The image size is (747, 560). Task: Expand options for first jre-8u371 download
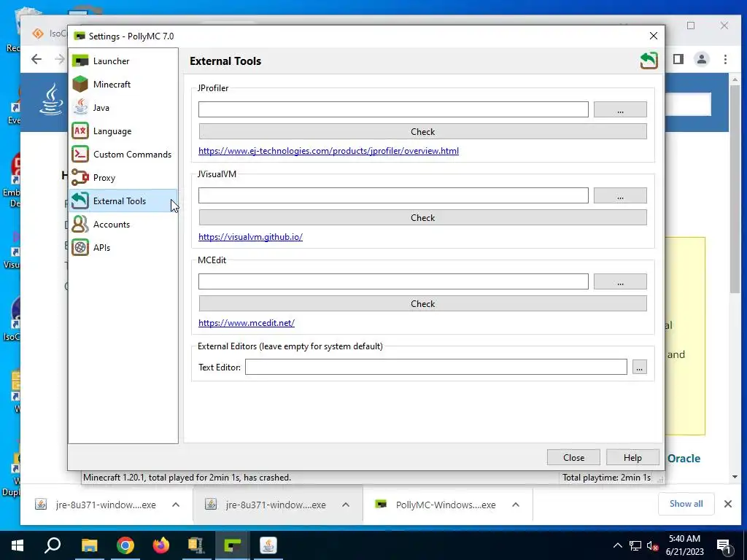176,505
